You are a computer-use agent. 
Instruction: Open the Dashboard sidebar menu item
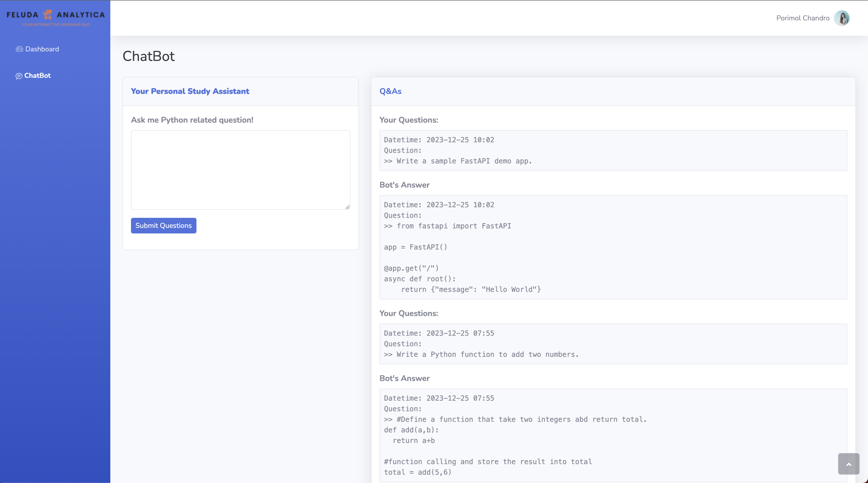[42, 49]
